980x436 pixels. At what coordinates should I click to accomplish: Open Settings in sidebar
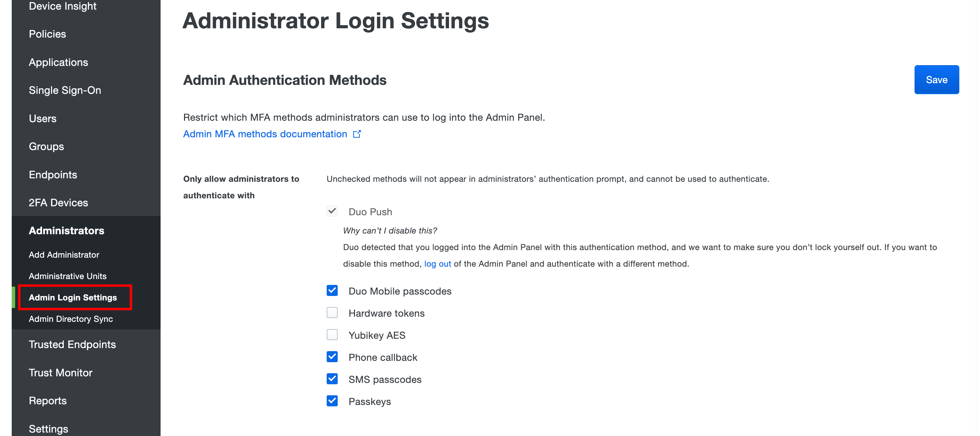coord(48,429)
